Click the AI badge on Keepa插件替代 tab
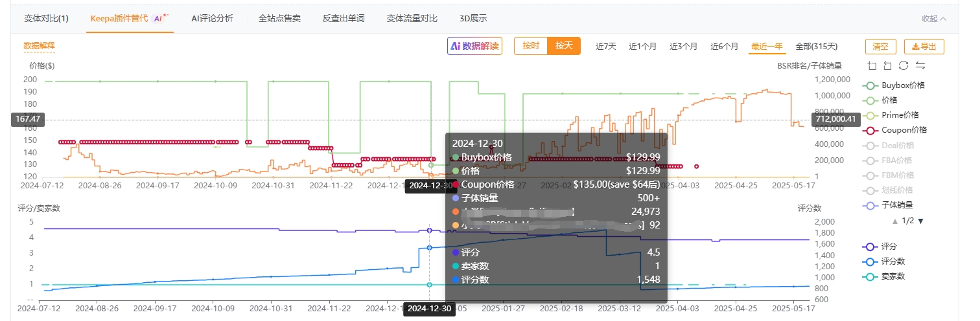Image resolution: width=980 pixels, height=321 pixels. pos(160,18)
